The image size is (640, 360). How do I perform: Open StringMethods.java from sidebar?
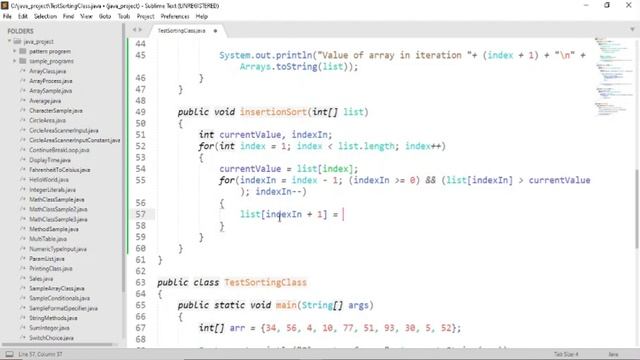[x=53, y=318]
